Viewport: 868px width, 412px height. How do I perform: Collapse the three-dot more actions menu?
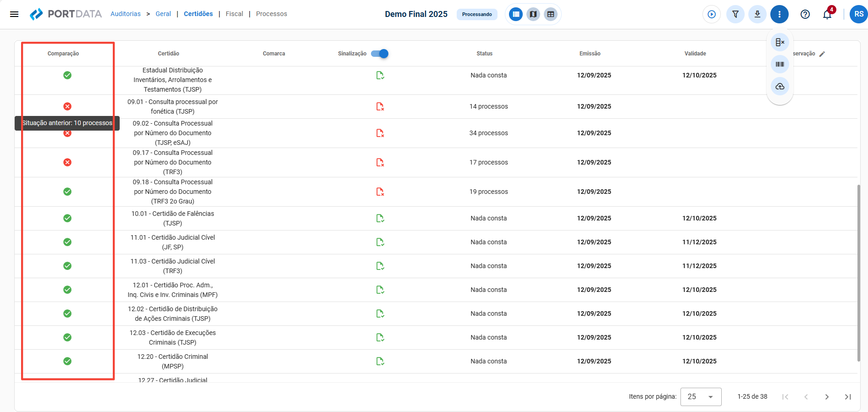tap(779, 14)
